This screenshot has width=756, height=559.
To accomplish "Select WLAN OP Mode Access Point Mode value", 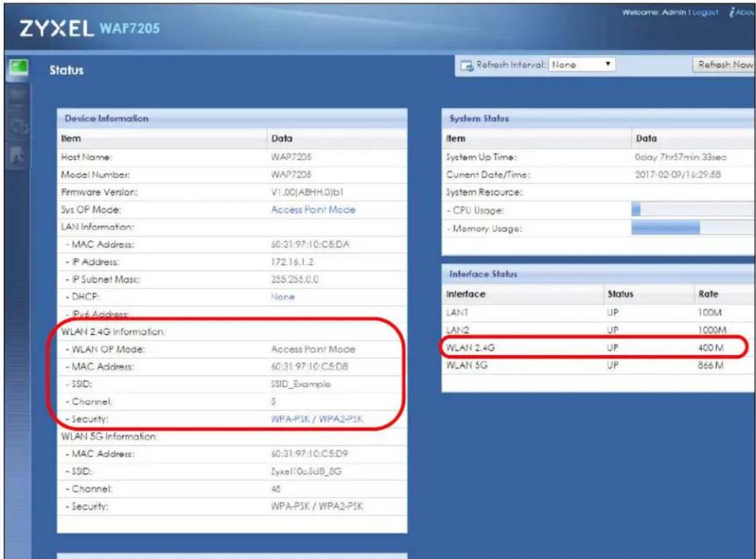I will [313, 349].
